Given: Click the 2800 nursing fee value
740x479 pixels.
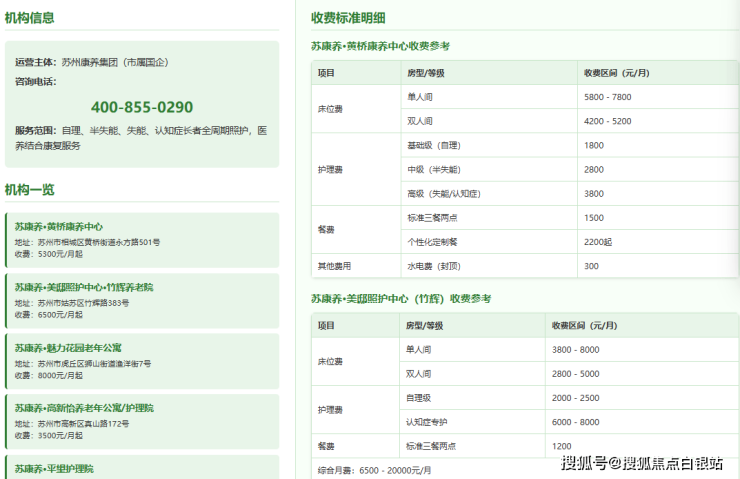Looking at the screenshot, I should pos(594,169).
